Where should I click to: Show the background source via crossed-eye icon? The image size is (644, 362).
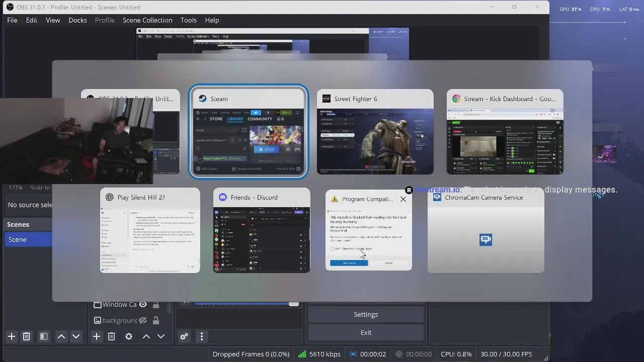click(x=143, y=320)
